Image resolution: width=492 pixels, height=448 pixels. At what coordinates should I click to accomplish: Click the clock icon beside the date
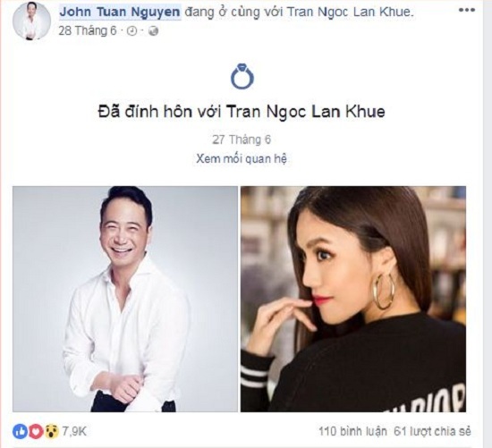click(132, 31)
